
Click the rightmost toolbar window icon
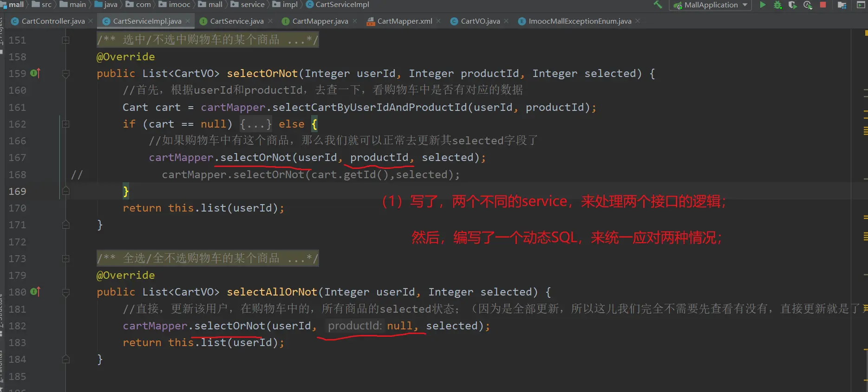tap(861, 5)
